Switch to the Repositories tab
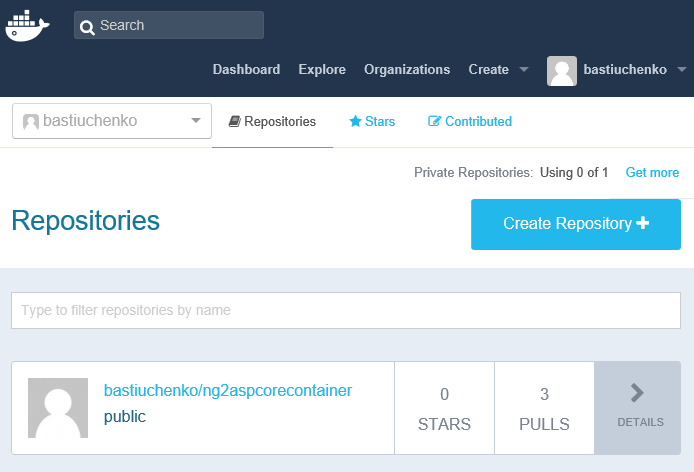Image resolution: width=694 pixels, height=472 pixels. click(x=272, y=121)
